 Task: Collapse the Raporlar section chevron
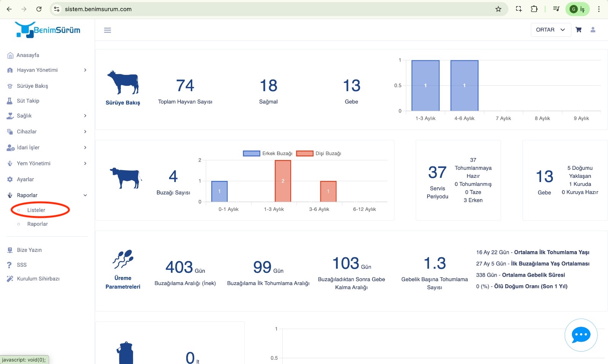(85, 195)
